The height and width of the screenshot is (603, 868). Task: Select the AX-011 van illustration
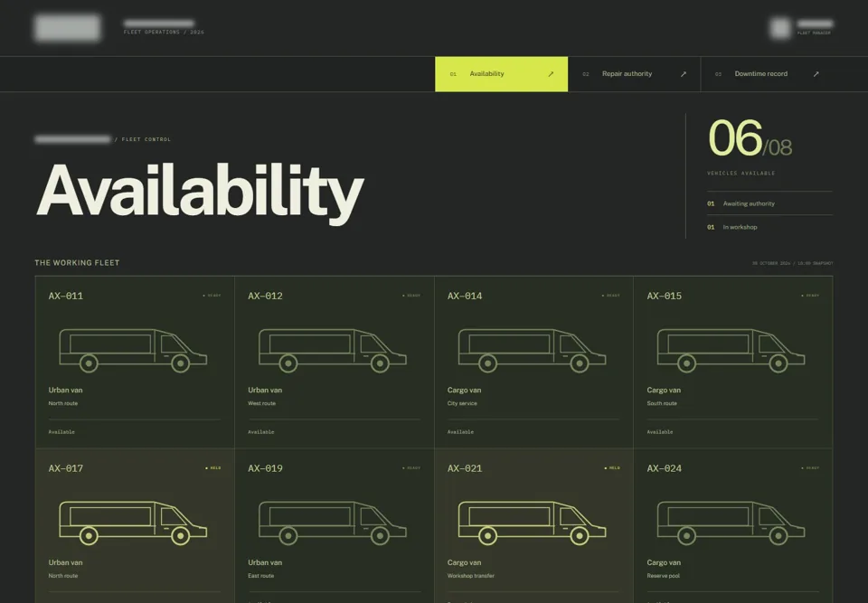pos(133,351)
